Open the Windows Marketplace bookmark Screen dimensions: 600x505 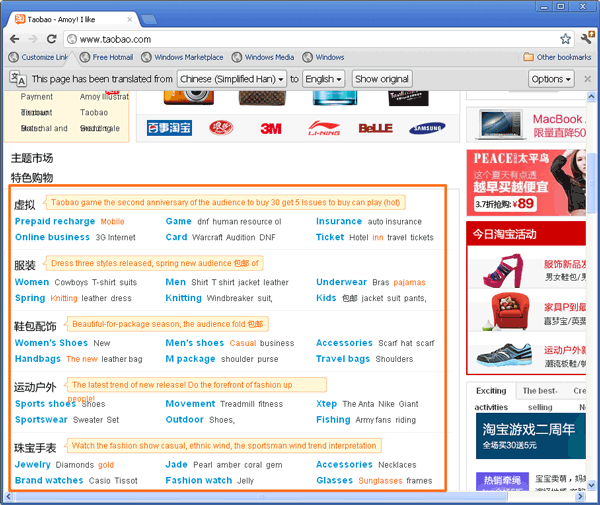point(182,57)
